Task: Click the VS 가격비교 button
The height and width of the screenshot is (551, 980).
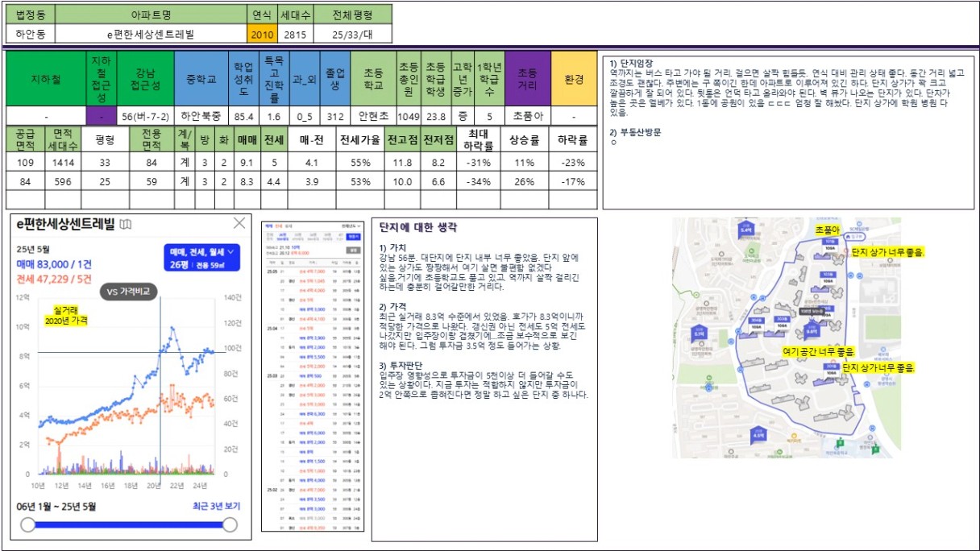Action: 128,292
